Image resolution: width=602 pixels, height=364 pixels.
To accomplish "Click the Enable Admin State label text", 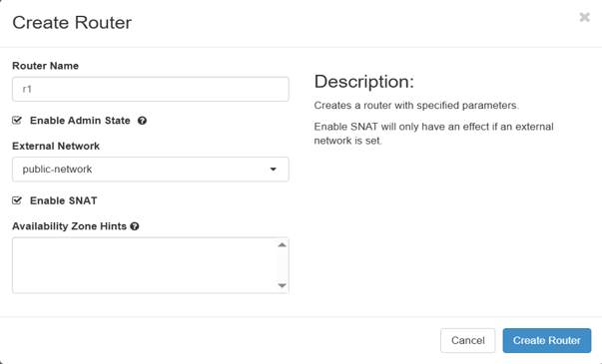I will click(x=80, y=121).
